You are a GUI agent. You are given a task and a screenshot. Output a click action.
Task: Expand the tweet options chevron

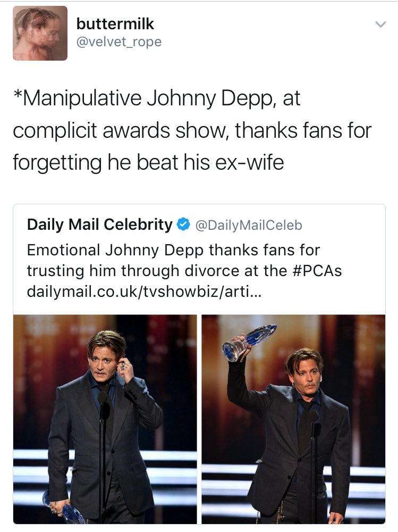pyautogui.click(x=380, y=24)
